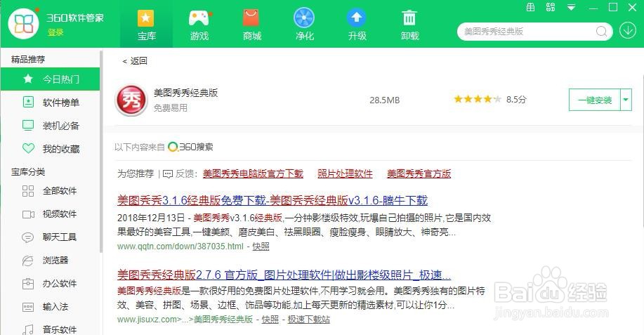Select 办公软件 briefcase icon
The height and width of the screenshot is (335, 644).
(28, 284)
